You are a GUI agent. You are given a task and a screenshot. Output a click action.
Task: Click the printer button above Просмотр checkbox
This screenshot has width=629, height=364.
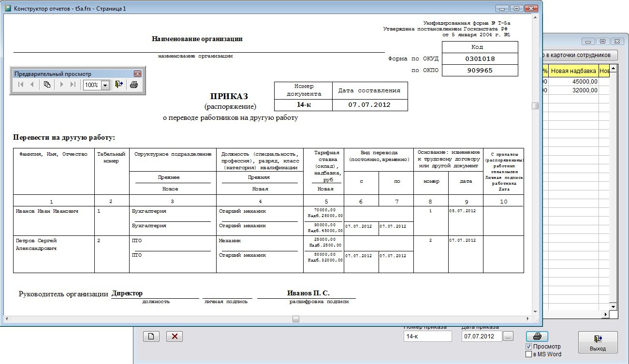click(x=537, y=336)
